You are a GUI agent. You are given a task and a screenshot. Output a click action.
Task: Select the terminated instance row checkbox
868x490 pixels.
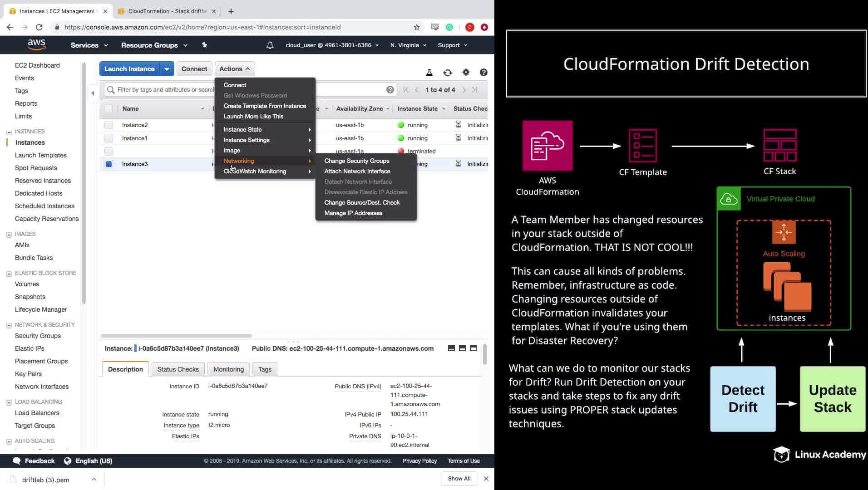coord(108,151)
